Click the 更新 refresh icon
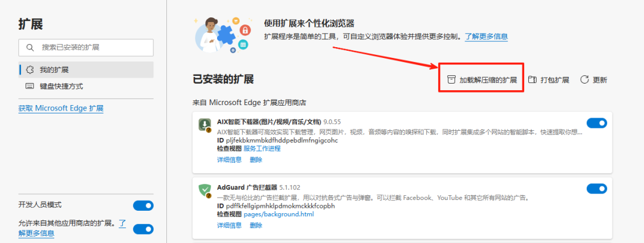 (x=584, y=80)
